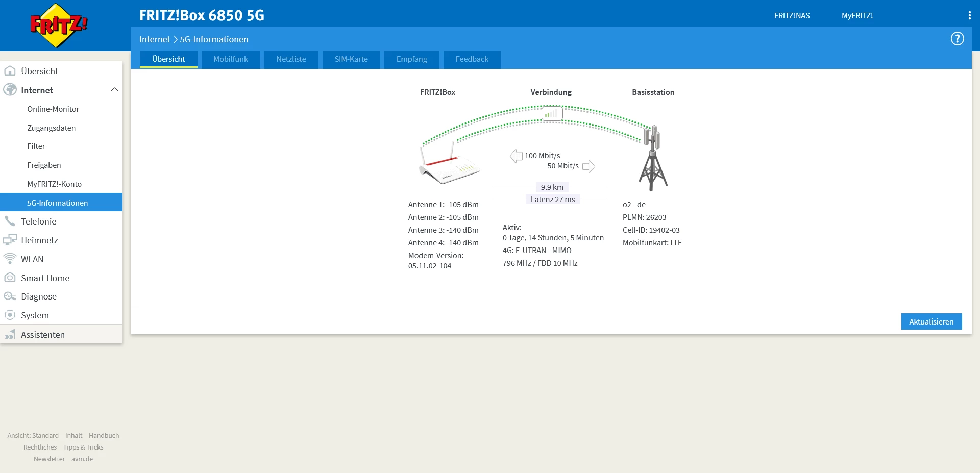Click the 'Cell-ID: 19402-03' text

[651, 230]
